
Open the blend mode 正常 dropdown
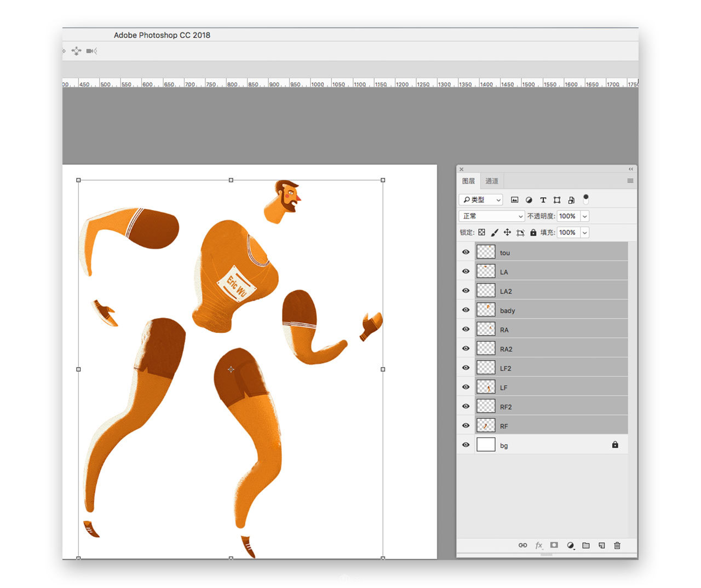coord(492,216)
